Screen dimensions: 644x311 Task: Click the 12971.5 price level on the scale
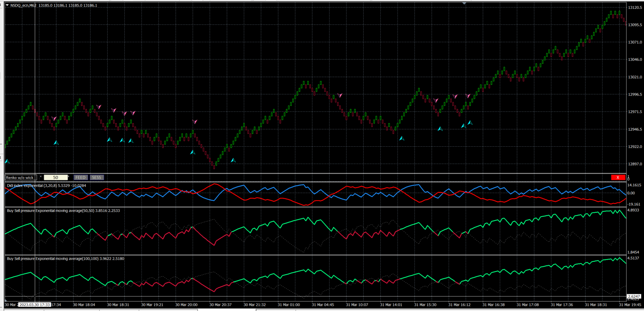point(635,112)
